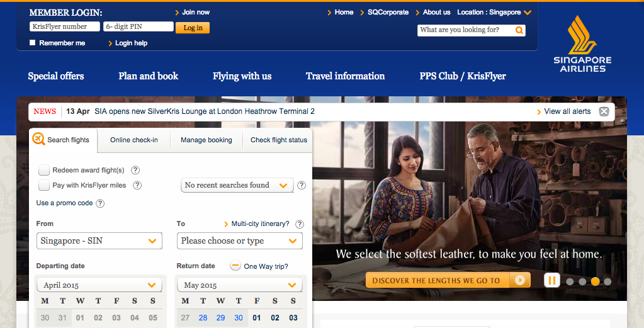644x328 pixels.
Task: Click the Singapore Airlines logo
Action: (582, 44)
